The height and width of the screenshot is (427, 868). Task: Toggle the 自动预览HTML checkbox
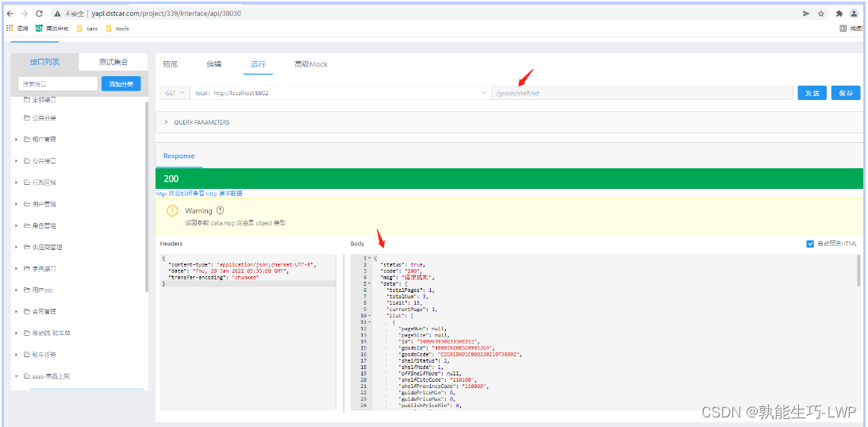tap(810, 244)
